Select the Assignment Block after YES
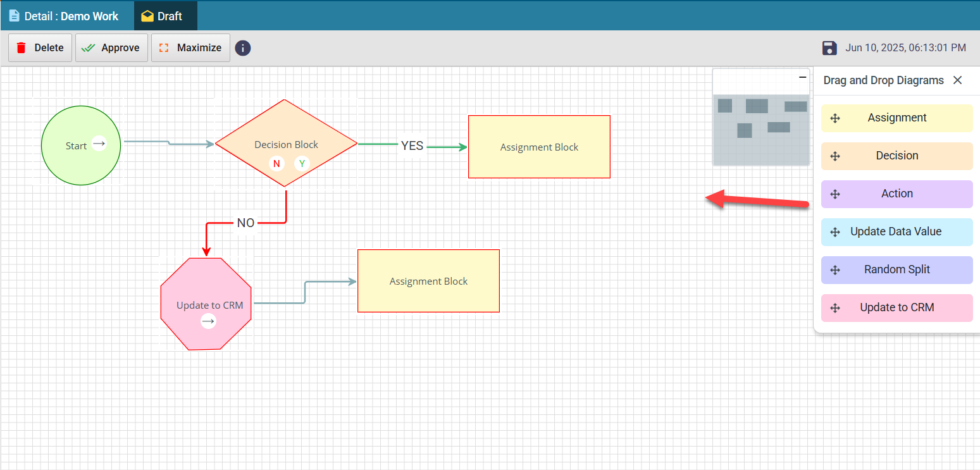 click(x=539, y=147)
